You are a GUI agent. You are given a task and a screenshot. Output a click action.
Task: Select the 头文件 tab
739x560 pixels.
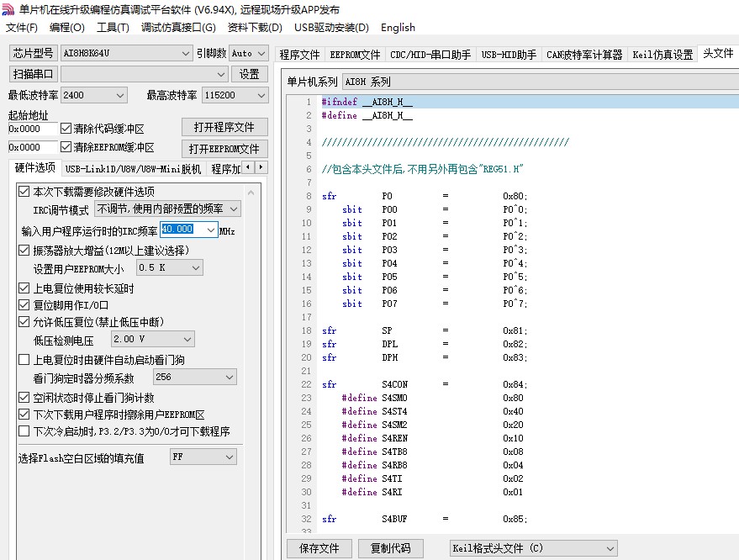(x=718, y=53)
